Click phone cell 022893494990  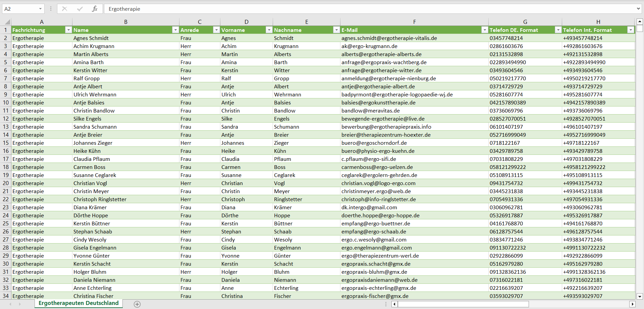tap(525, 62)
